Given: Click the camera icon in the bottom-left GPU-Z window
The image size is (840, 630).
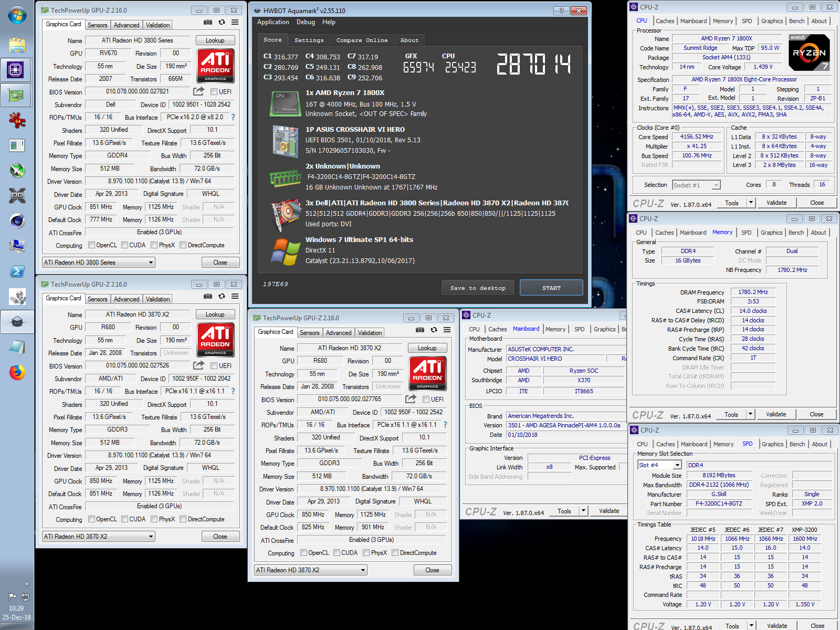Looking at the screenshot, I should coord(208,296).
